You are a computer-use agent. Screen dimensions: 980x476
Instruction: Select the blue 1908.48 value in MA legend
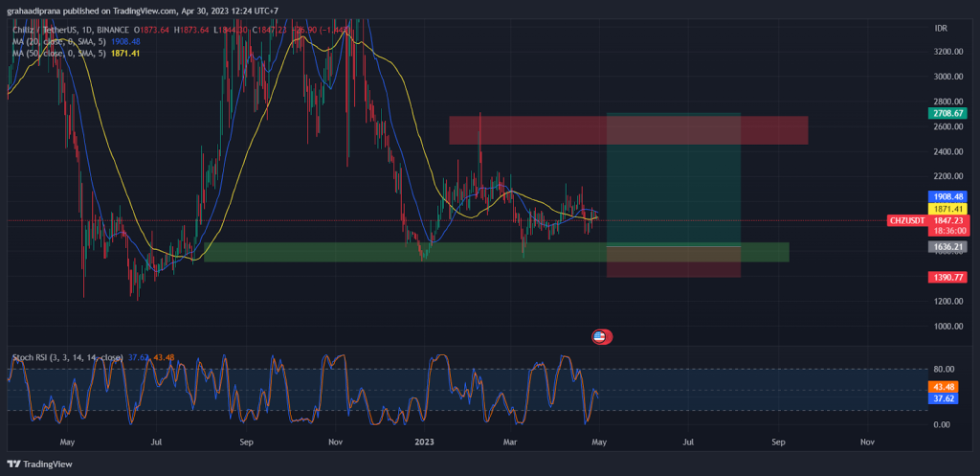coord(126,41)
